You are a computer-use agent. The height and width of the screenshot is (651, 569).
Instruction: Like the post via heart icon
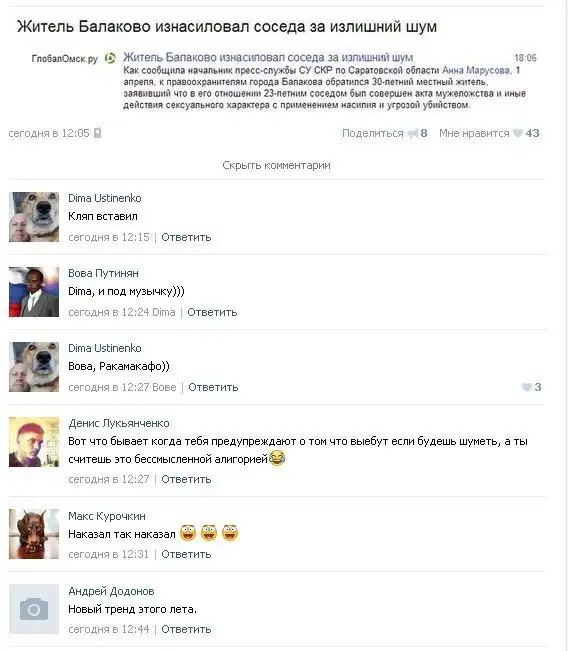(x=517, y=133)
